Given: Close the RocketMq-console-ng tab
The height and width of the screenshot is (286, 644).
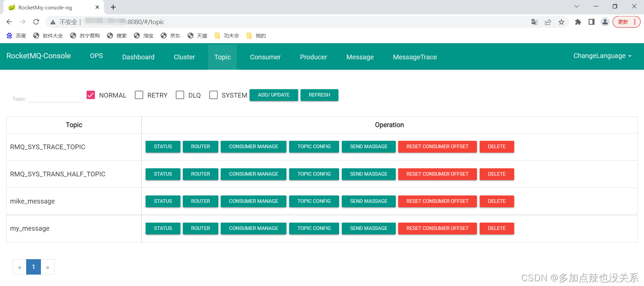Looking at the screenshot, I should (97, 7).
